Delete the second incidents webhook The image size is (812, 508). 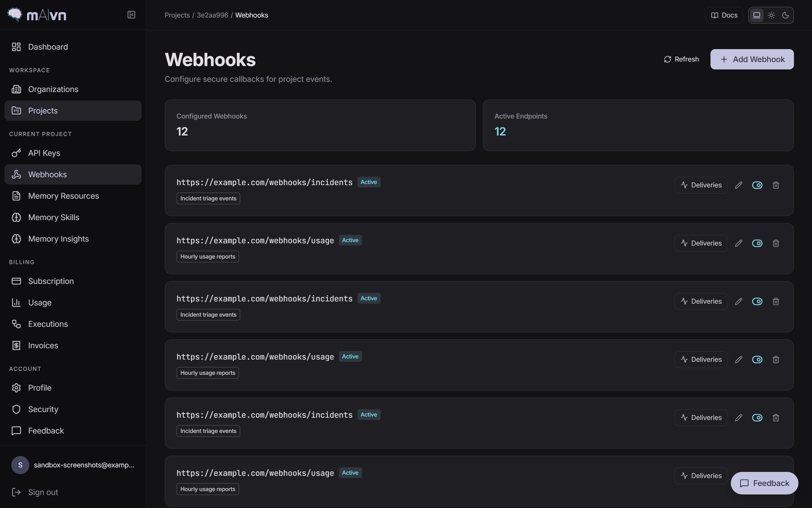coord(776,301)
